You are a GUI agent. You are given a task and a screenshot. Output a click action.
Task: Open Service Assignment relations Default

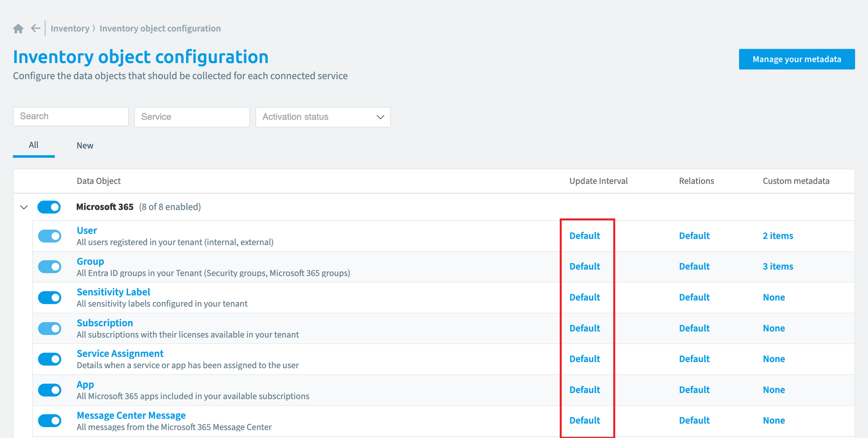(x=694, y=359)
